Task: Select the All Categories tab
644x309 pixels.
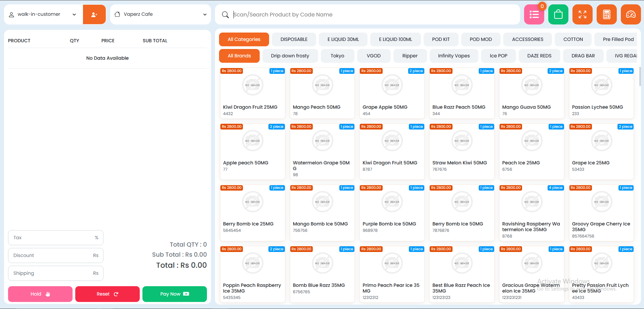Action: (x=244, y=39)
